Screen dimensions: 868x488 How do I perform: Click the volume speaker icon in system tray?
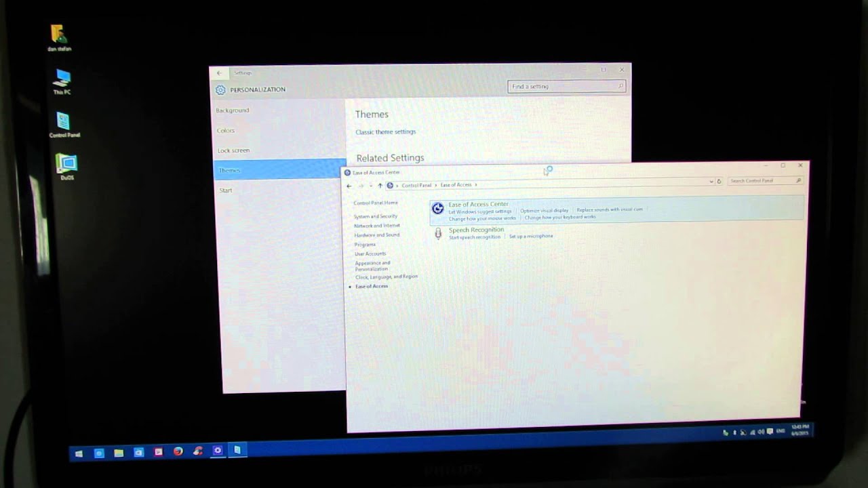(761, 432)
